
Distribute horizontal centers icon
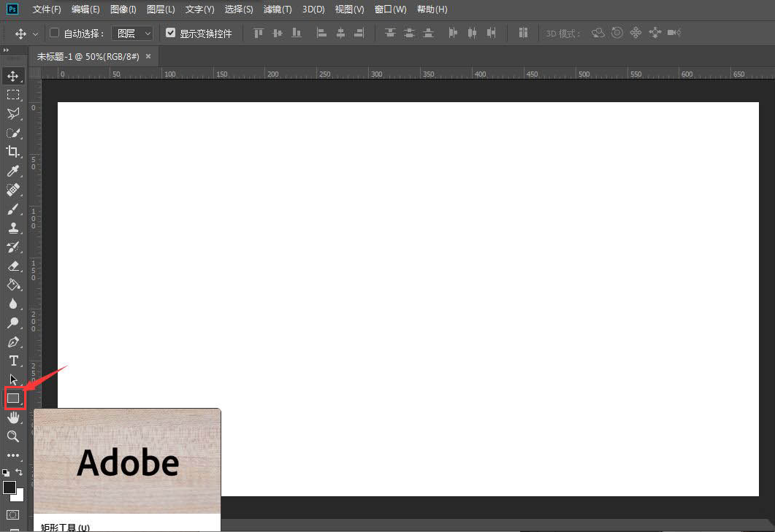point(472,33)
